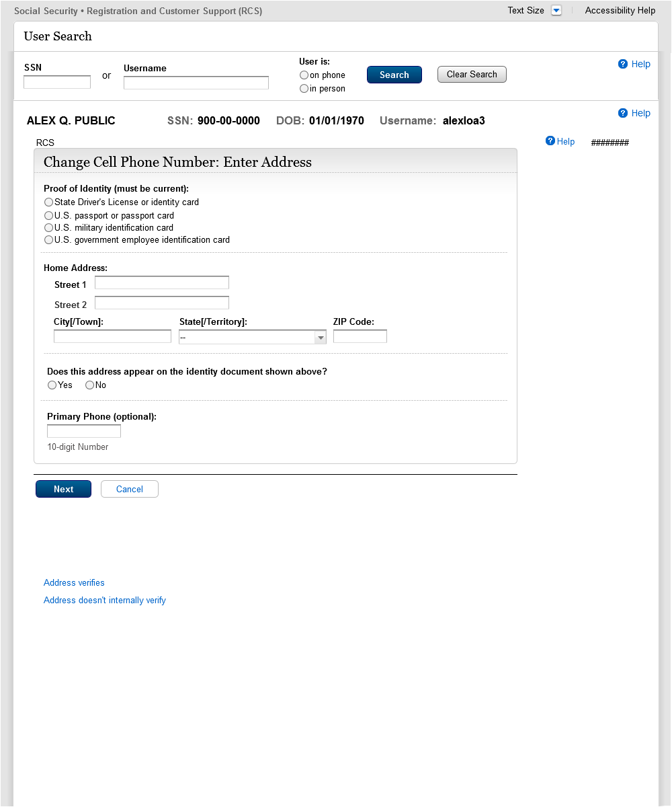The width and height of the screenshot is (672, 807).
Task: Focus the Username search field
Action: click(196, 83)
